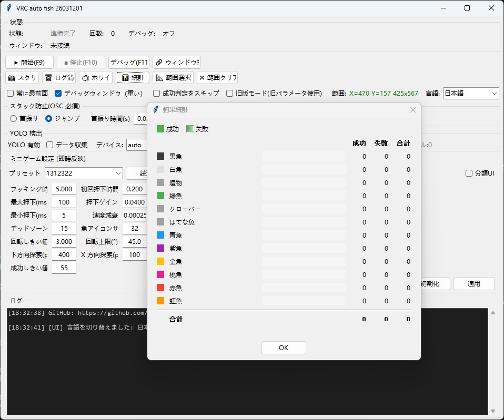The height and width of the screenshot is (420, 504).
Task: Click OK in the 釣果統計 dialog
Action: [284, 348]
